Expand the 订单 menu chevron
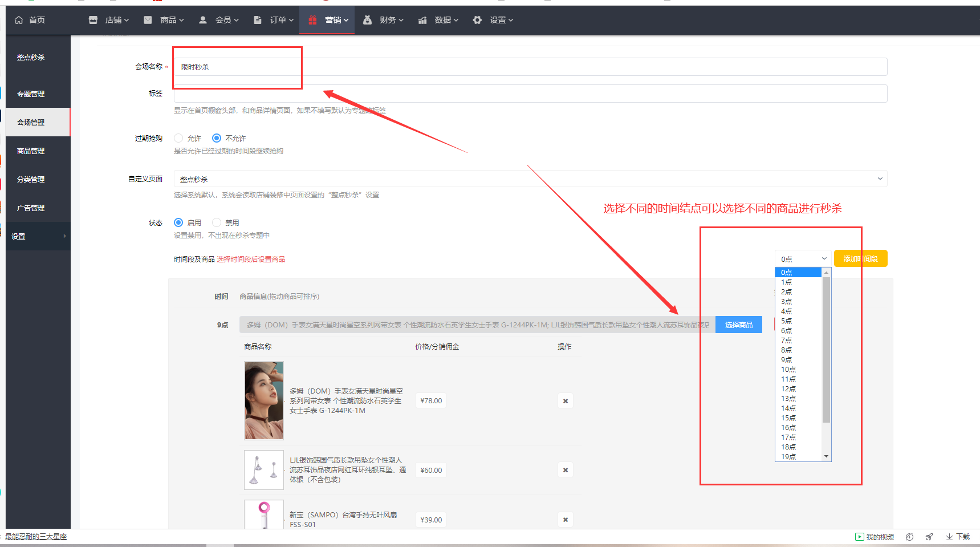Screen dimensions: 980x547 point(291,20)
